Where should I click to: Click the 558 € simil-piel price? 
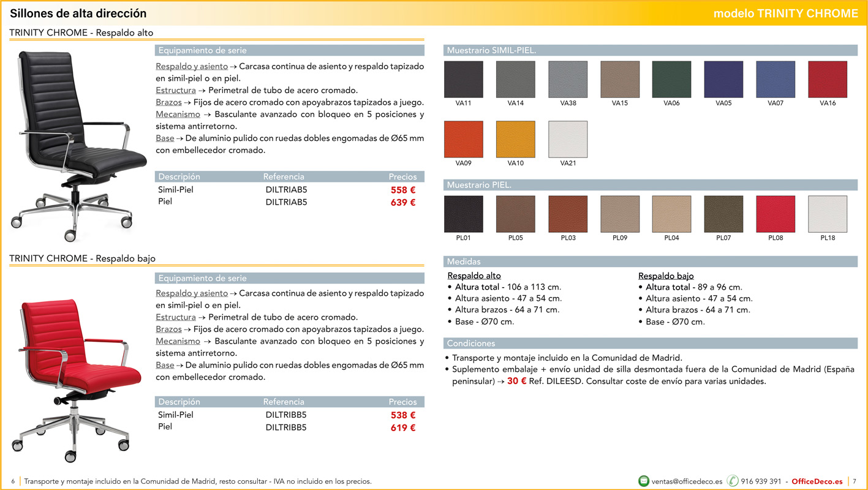402,190
